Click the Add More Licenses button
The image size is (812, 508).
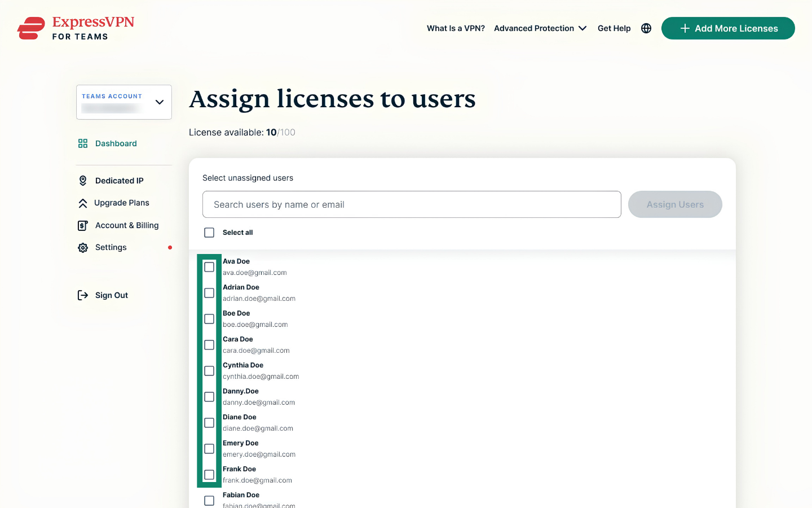click(728, 28)
